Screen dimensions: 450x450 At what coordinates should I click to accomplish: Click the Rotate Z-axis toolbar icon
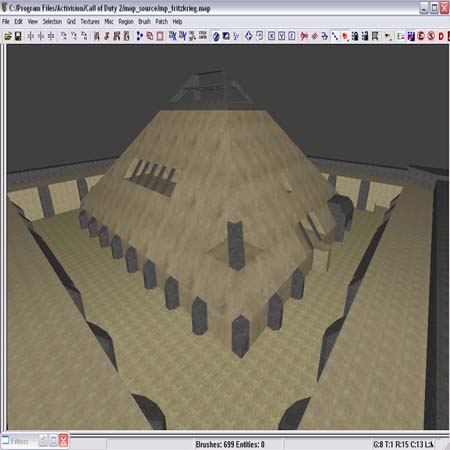84,36
